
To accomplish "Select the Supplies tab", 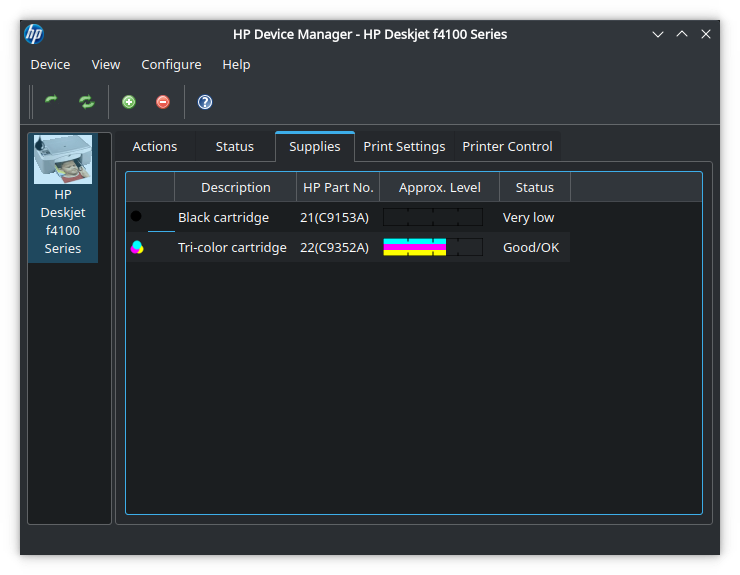I will point(315,147).
